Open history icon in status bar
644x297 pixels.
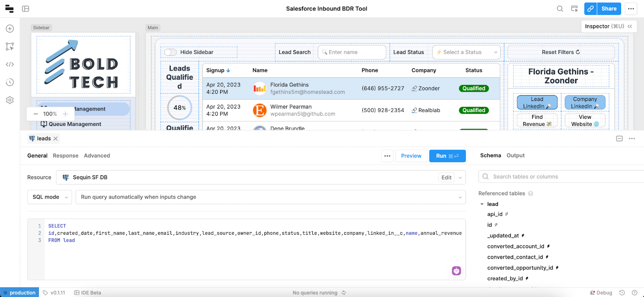coord(622,293)
